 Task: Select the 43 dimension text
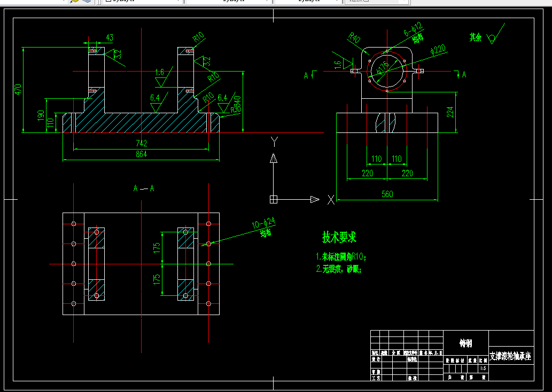click(x=110, y=38)
